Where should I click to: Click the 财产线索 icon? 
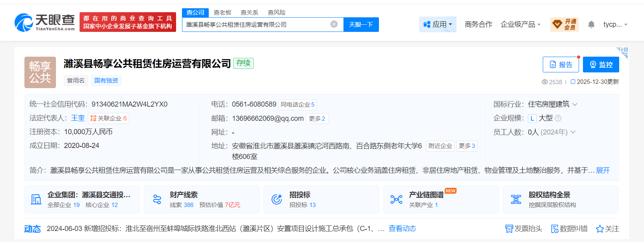[157, 200]
